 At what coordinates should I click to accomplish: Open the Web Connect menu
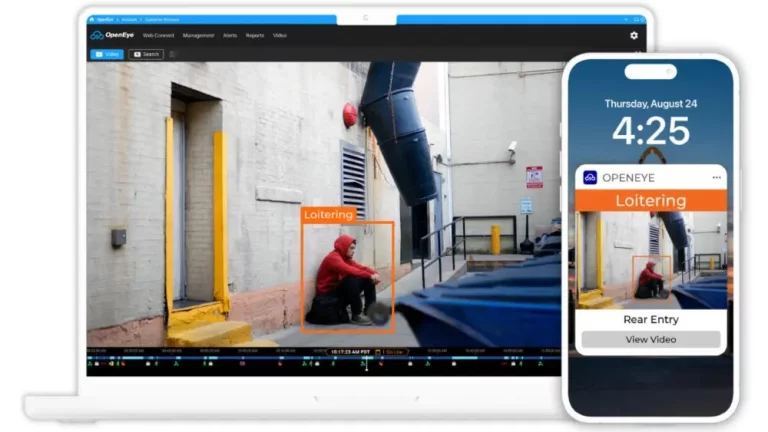(158, 36)
